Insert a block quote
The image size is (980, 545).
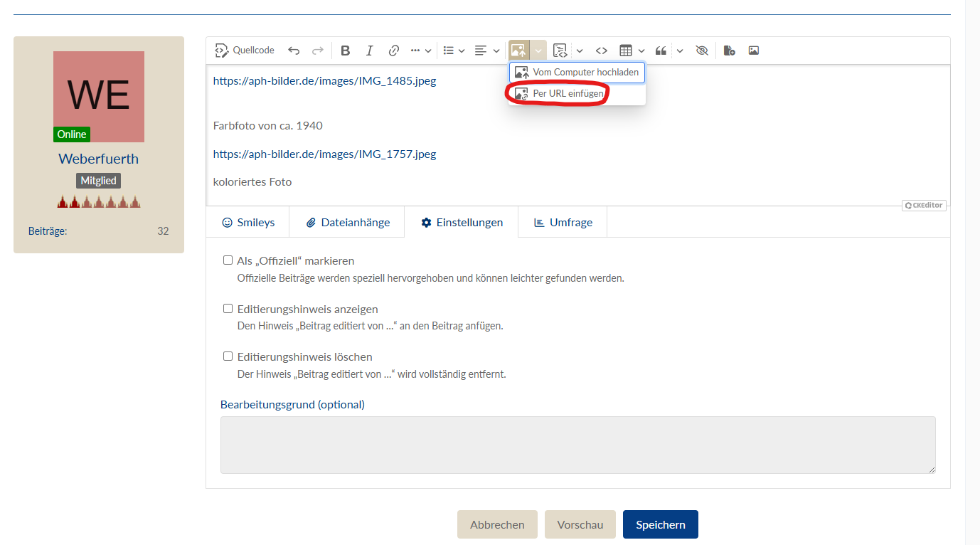coord(661,51)
